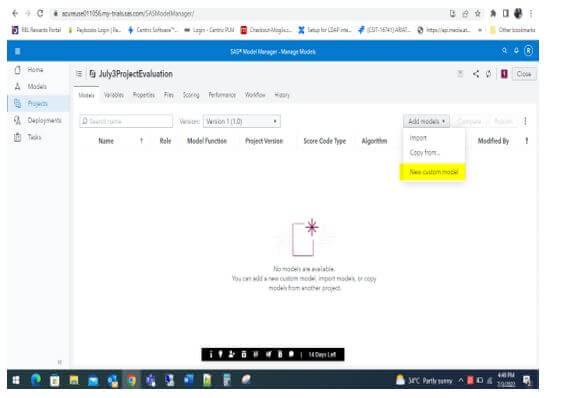Open notifications bell in blue header
Screen dimensions: 567x398
516,51
